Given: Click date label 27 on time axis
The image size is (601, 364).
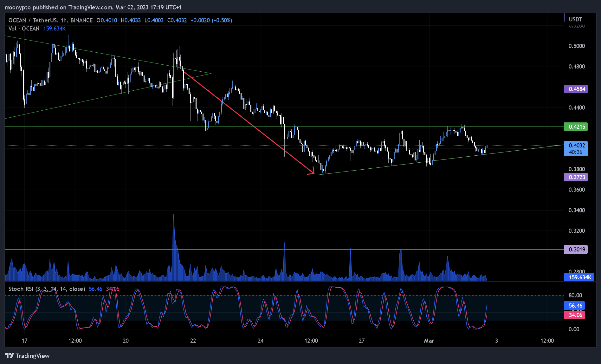Looking at the screenshot, I should click(x=362, y=341).
